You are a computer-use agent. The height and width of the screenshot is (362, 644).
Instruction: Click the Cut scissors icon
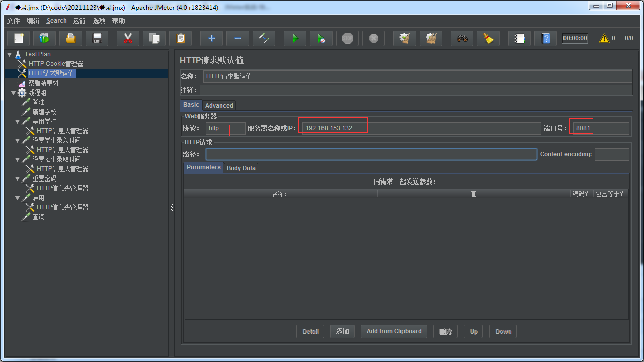click(128, 38)
